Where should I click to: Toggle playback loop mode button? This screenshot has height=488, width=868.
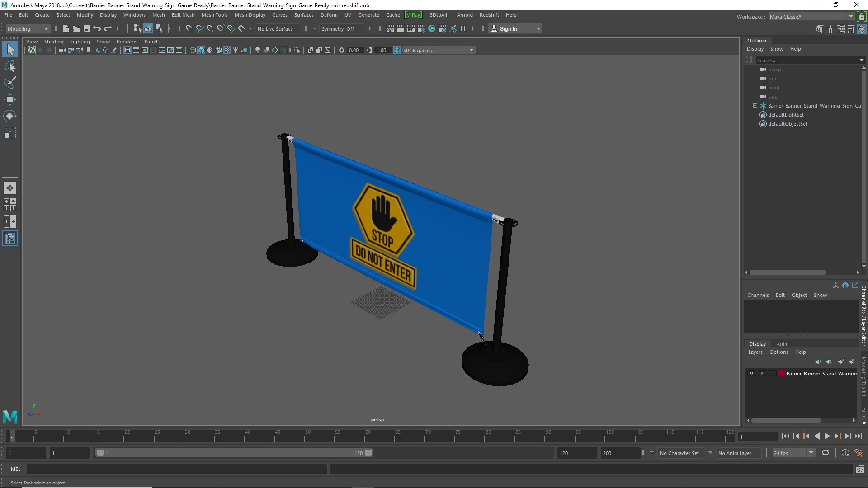click(x=826, y=453)
